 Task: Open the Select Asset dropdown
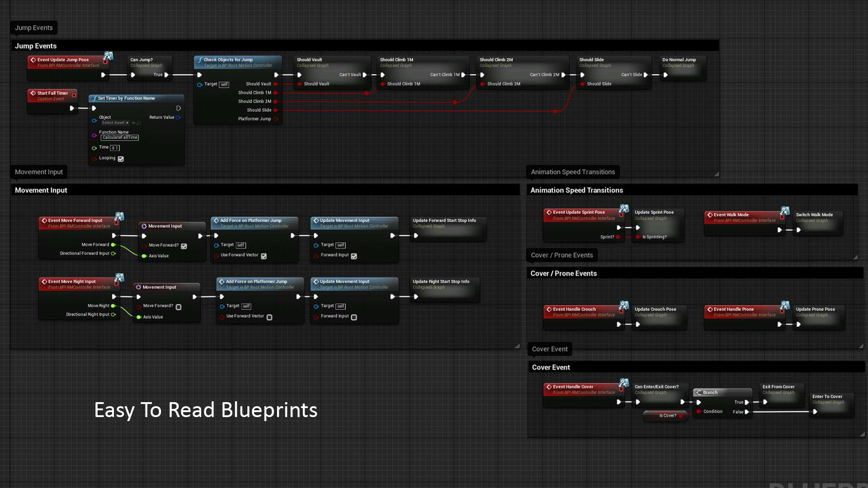point(115,123)
